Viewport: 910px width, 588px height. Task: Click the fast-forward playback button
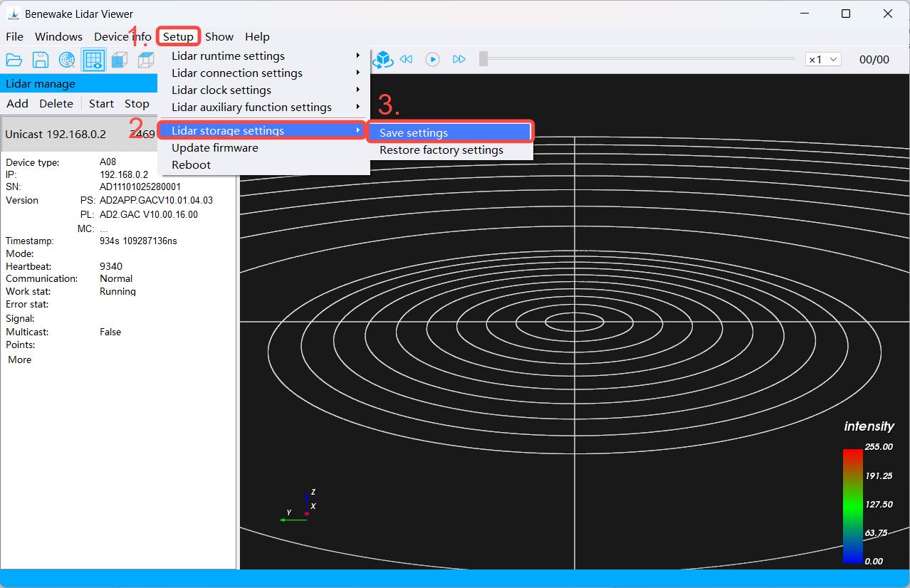[x=459, y=59]
